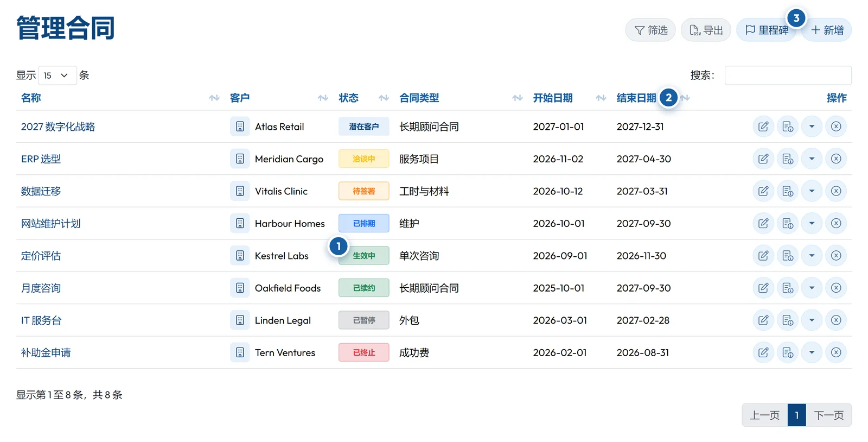Sort table by 开始日期 column
868x442 pixels.
point(569,98)
